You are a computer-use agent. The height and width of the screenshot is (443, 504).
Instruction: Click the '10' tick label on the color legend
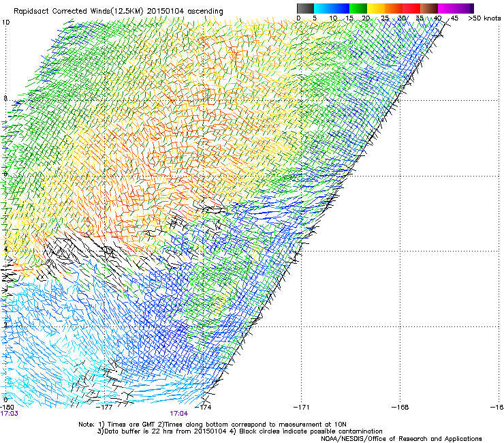pyautogui.click(x=333, y=18)
